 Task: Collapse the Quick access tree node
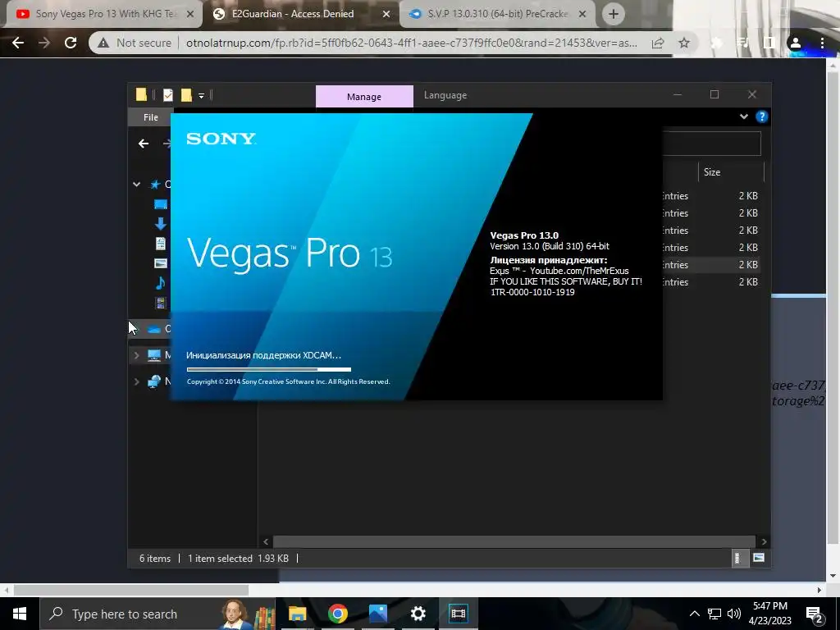point(137,185)
